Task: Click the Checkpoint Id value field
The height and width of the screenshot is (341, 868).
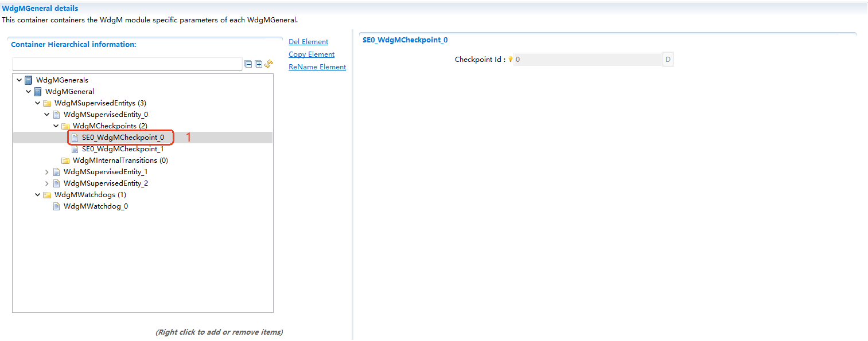Action: (587, 60)
